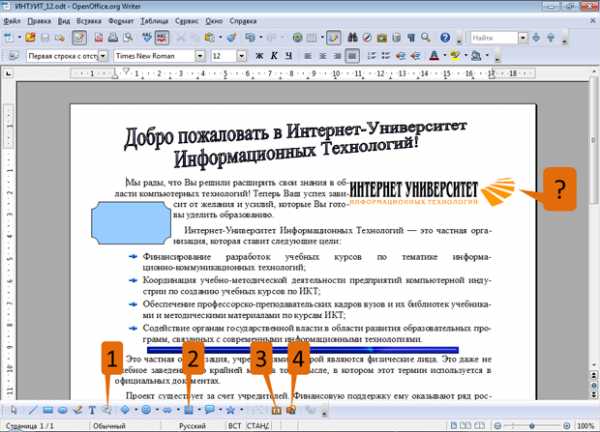The height and width of the screenshot is (432, 600).
Task: Open the Gallery icon
Action: point(382,37)
